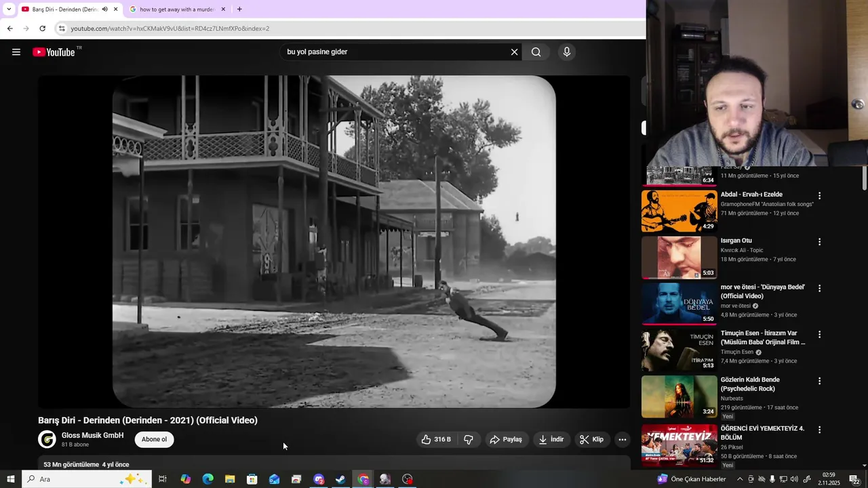The image size is (868, 488).
Task: Close the 'how to get away' tab
Action: pos(223,9)
